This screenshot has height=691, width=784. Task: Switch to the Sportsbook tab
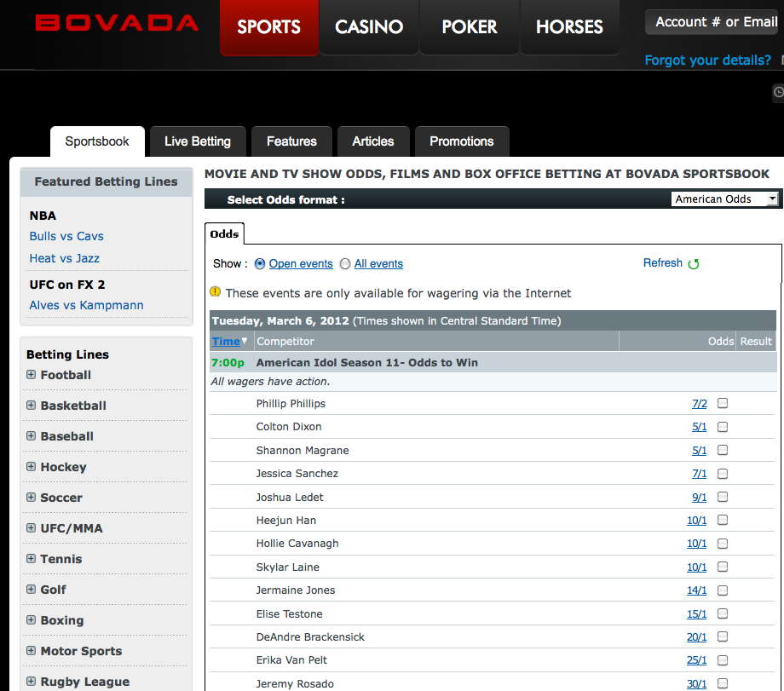point(97,141)
